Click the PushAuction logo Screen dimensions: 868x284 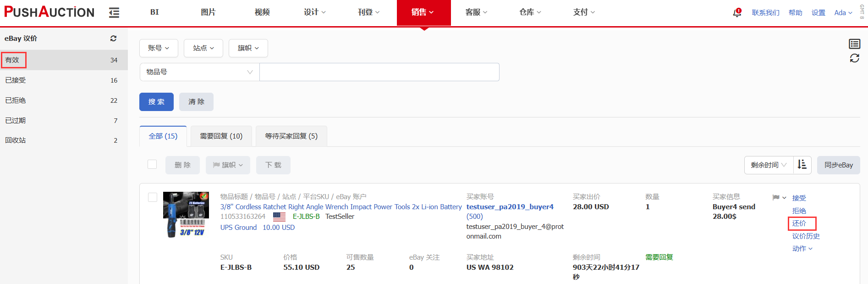[49, 12]
